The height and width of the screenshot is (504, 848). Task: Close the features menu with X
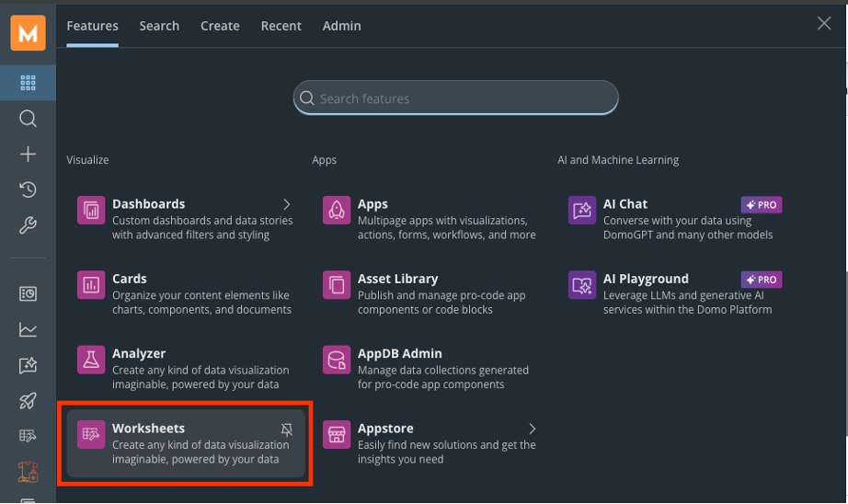(x=824, y=23)
